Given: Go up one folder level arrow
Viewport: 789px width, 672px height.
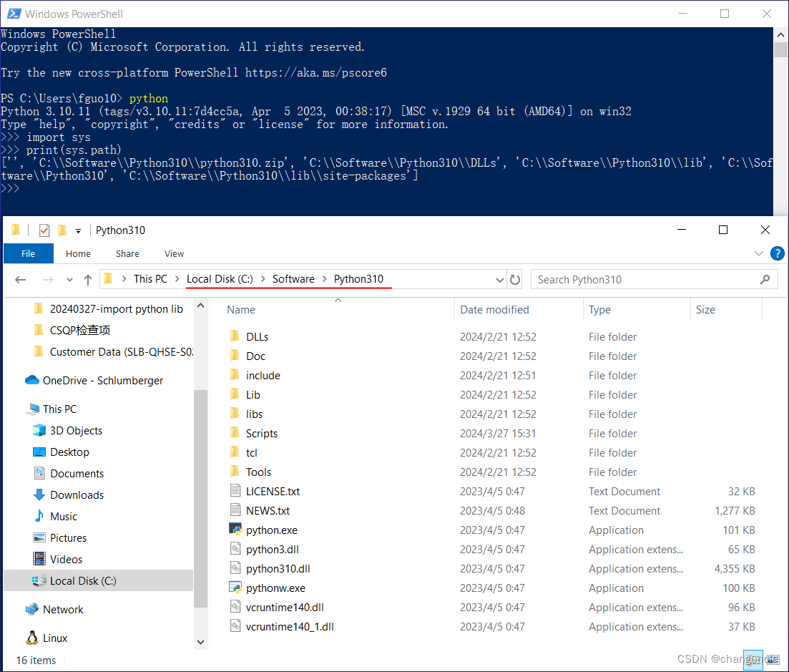Looking at the screenshot, I should tap(88, 279).
